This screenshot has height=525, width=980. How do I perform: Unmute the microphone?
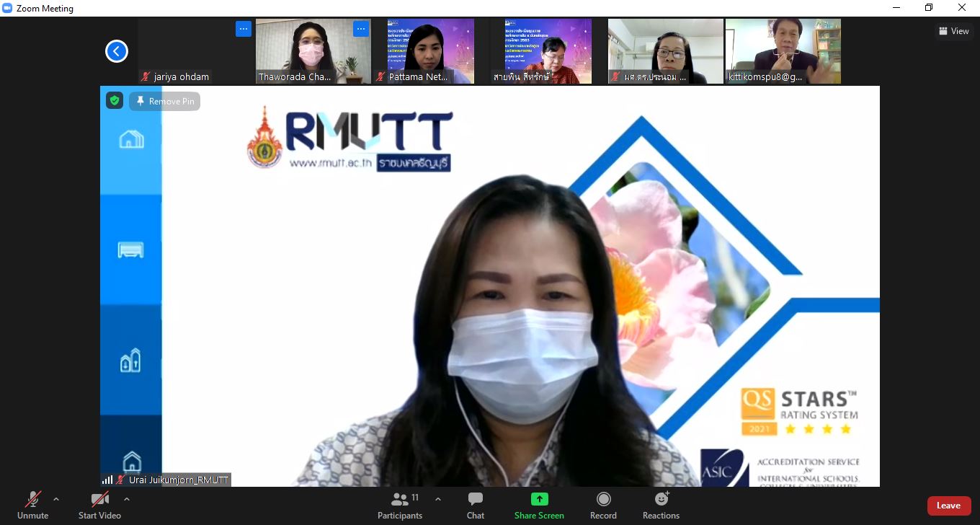pos(33,505)
